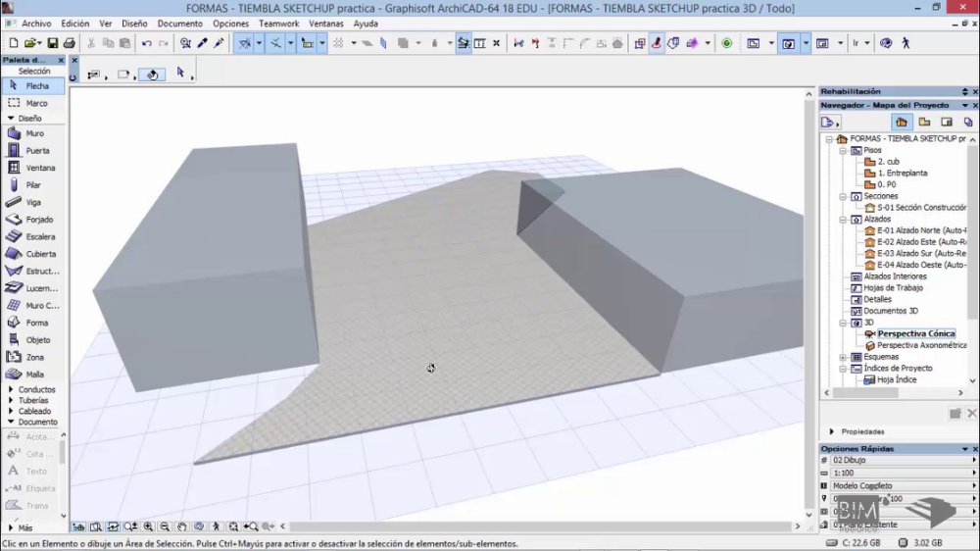Inject parameters with the syringe icon
Screen dimensions: 980x551
click(x=219, y=43)
